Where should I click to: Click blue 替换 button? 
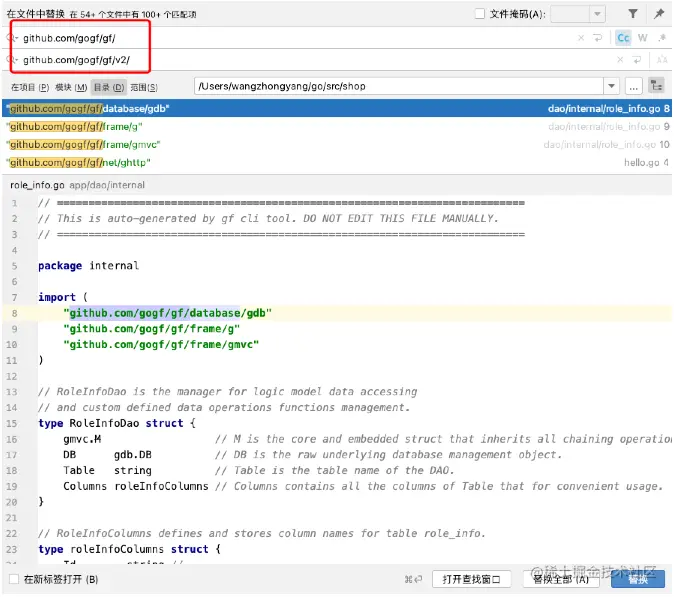pos(638,580)
